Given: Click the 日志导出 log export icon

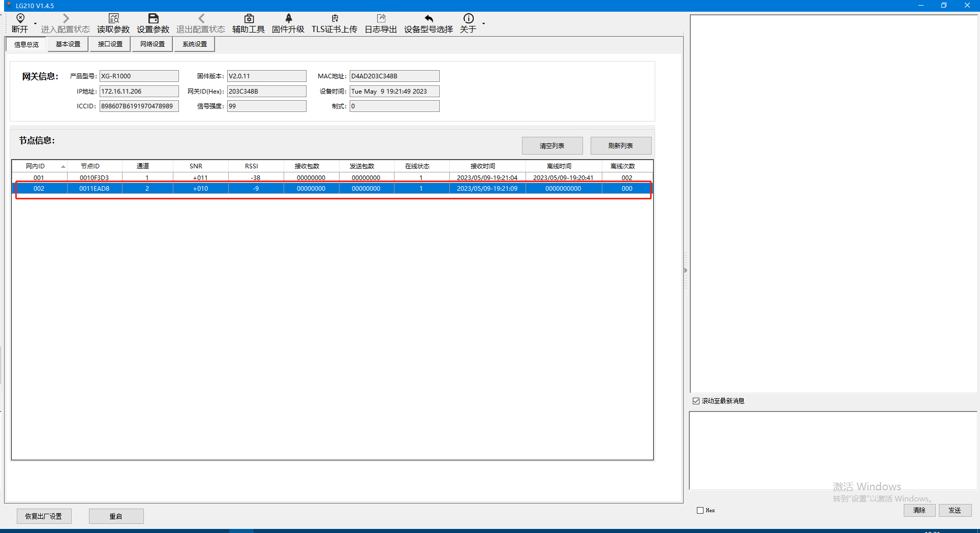Looking at the screenshot, I should (x=381, y=19).
